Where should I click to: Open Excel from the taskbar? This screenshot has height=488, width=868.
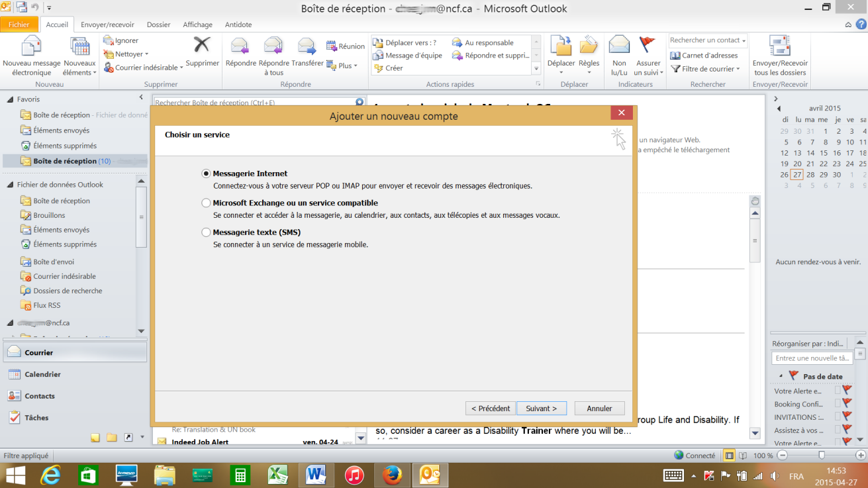pyautogui.click(x=277, y=475)
